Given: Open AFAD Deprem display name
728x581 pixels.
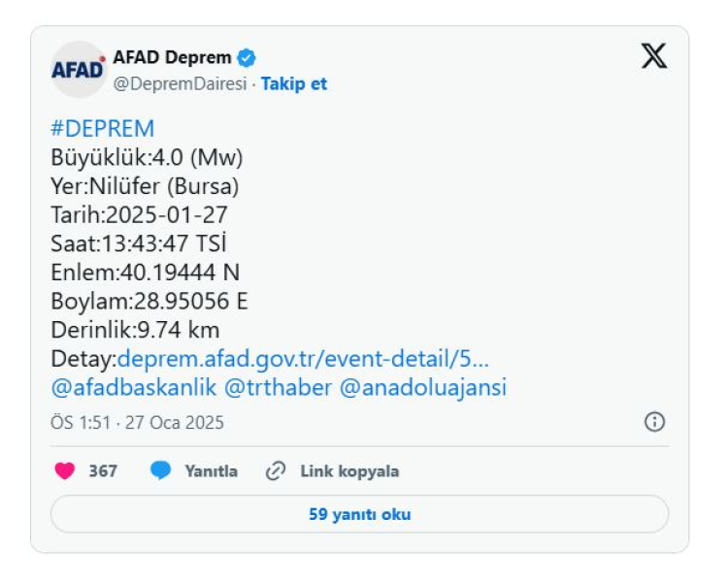Looking at the screenshot, I should (172, 57).
